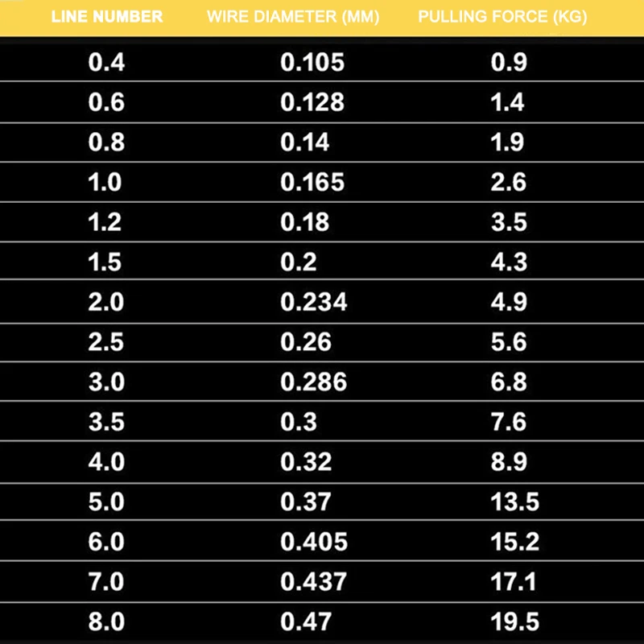
Task: Click wire diameter 0.165 value
Action: pyautogui.click(x=312, y=183)
